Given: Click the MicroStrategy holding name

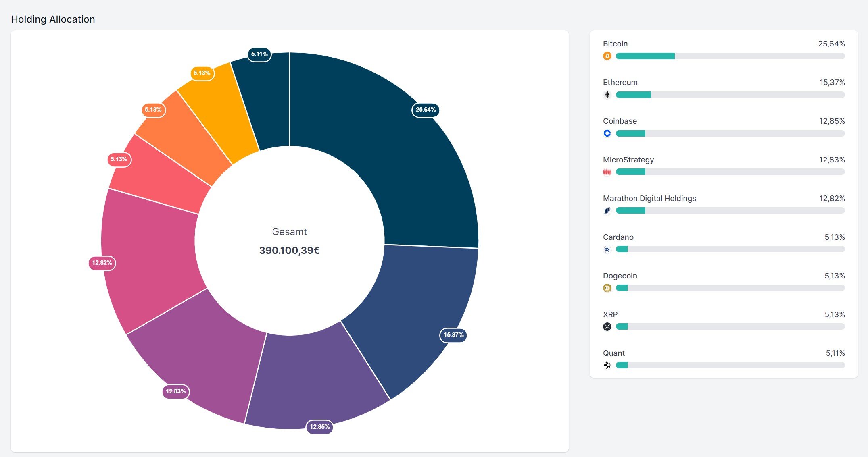Looking at the screenshot, I should point(628,160).
